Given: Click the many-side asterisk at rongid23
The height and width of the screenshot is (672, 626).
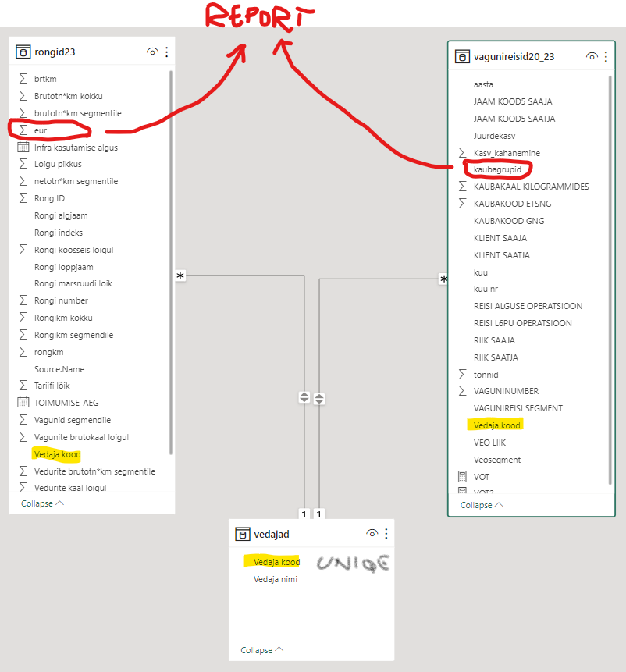Looking at the screenshot, I should [x=180, y=276].
